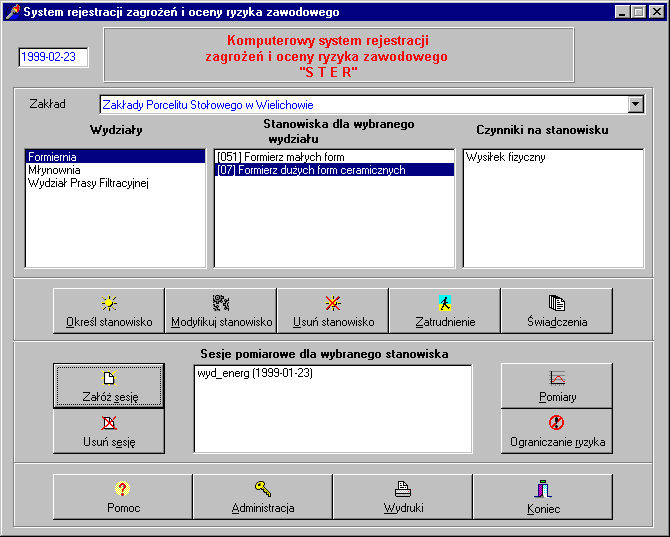Click the printer icon for Wydruki
Viewport: 670px width, 537px height.
pyautogui.click(x=402, y=489)
